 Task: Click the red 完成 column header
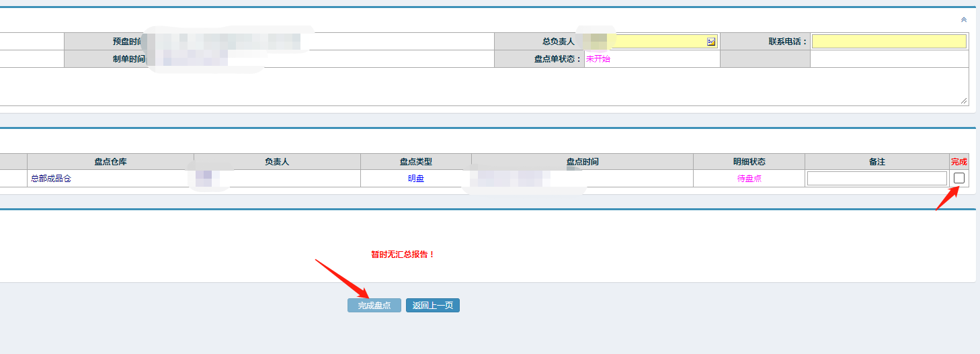click(x=958, y=162)
